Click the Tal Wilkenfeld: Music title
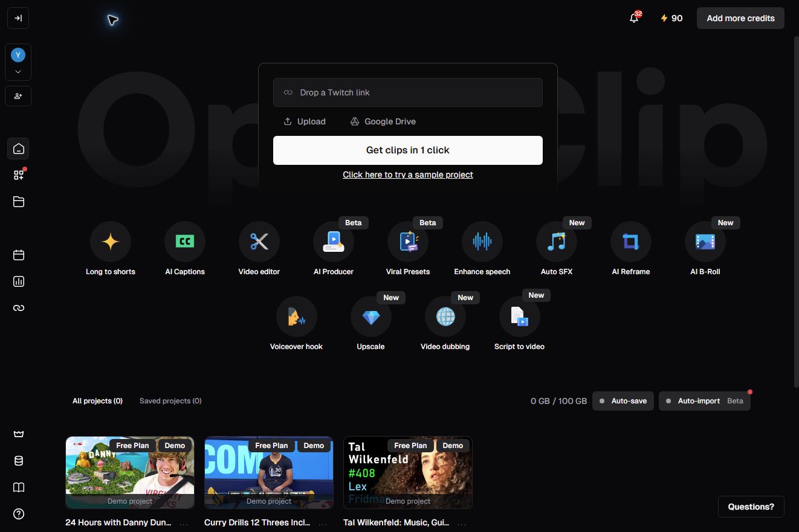 396,522
